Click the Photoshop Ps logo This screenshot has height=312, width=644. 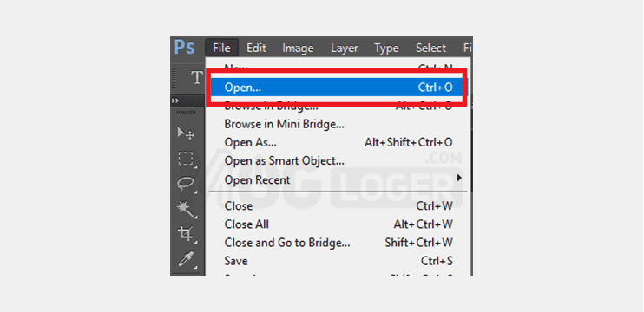(184, 47)
